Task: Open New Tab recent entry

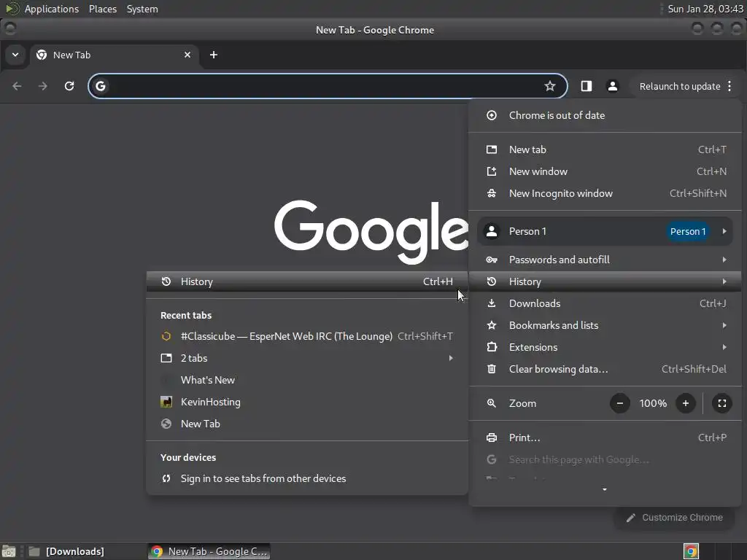Action: [307, 424]
